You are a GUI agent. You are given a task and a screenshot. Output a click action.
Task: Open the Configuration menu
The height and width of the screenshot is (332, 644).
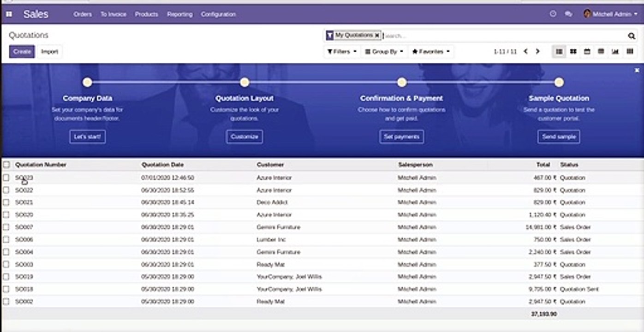[218, 14]
